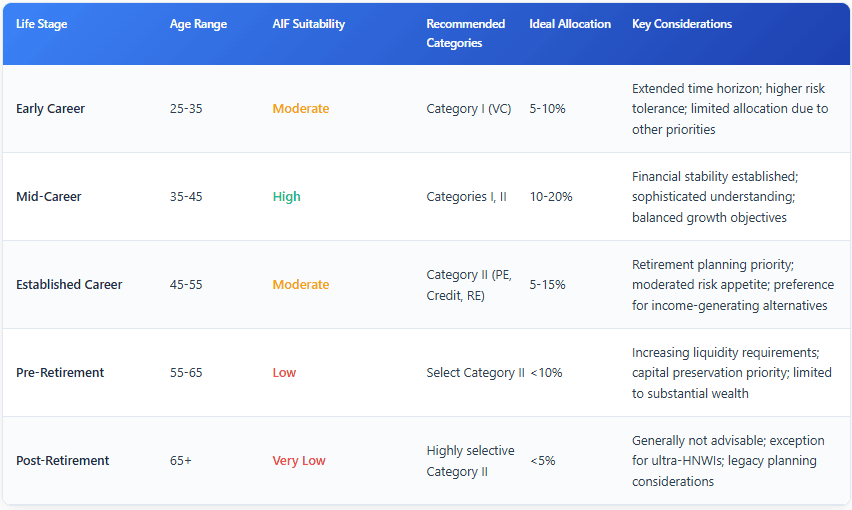Select the Established Career row label
852x510 pixels.
(69, 285)
